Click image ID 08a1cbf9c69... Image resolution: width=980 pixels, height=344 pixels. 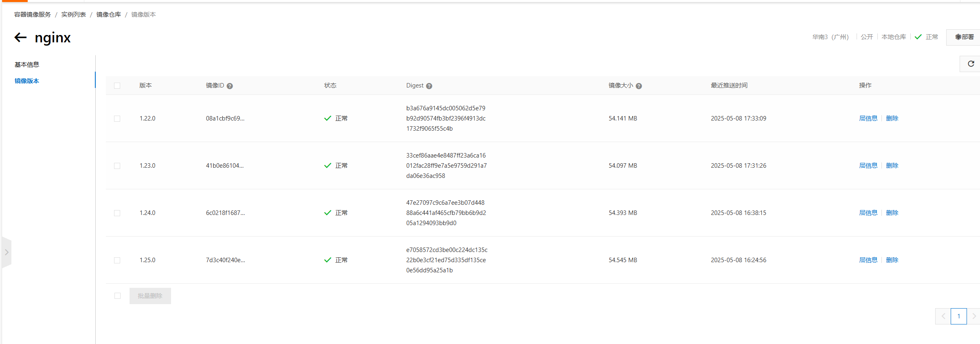tap(225, 118)
